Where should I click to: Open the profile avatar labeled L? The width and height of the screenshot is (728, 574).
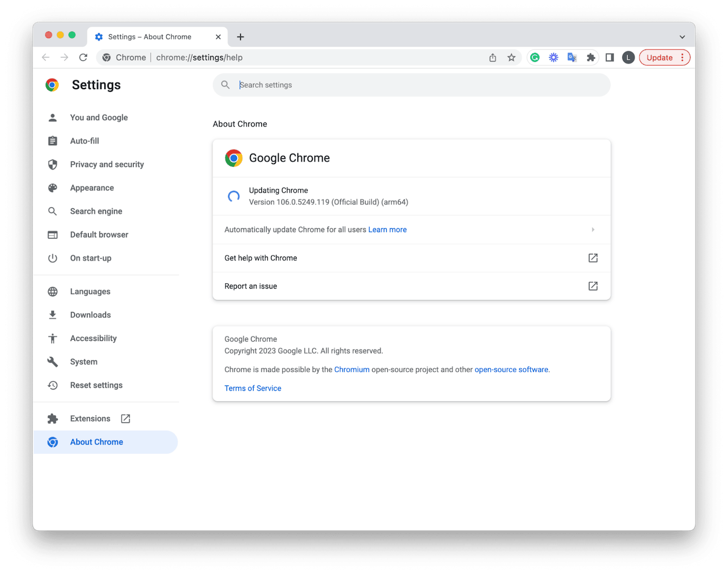[x=629, y=58]
